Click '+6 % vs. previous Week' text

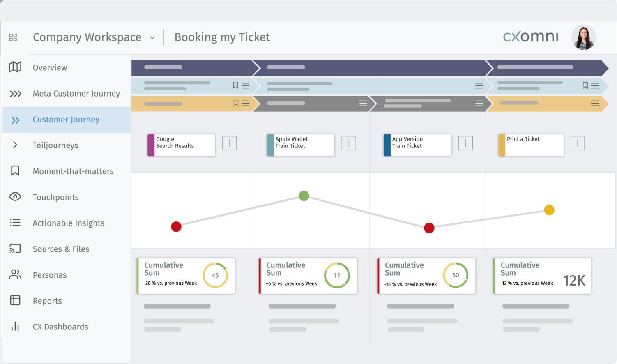[x=292, y=283]
